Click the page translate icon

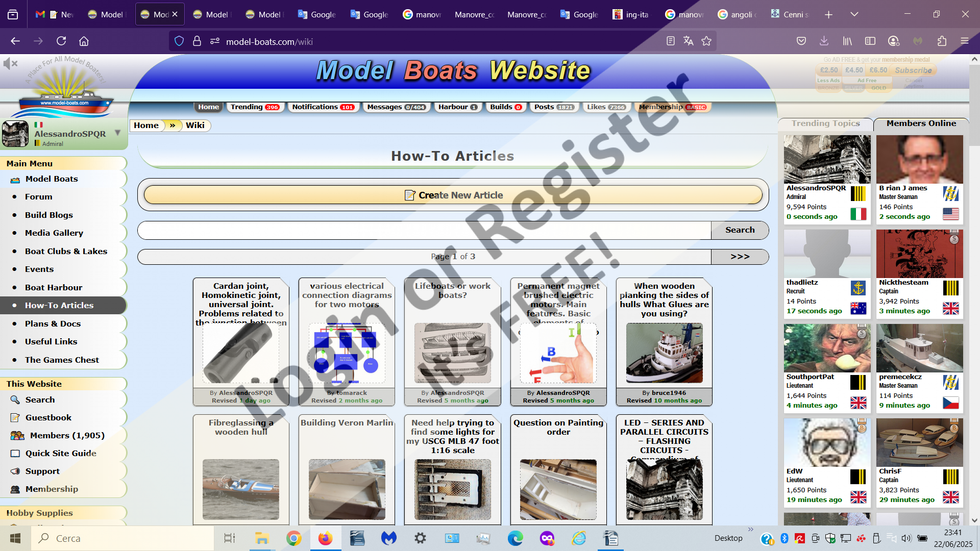tap(689, 41)
